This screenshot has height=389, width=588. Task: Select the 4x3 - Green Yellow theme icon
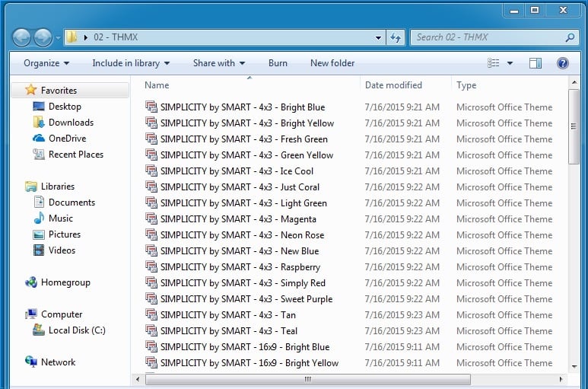tap(151, 155)
